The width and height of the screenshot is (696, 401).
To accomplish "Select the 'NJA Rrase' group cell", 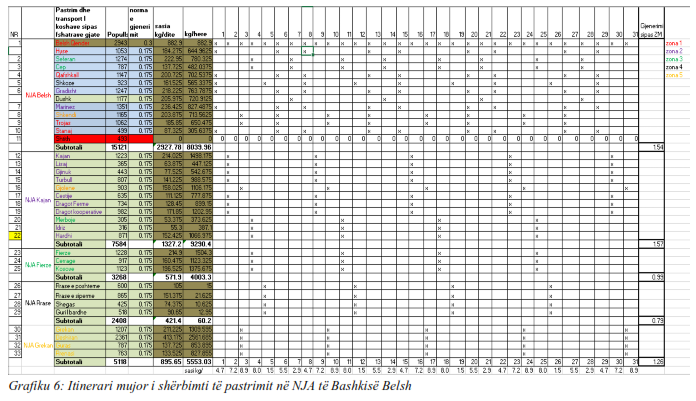I will 37,303.
